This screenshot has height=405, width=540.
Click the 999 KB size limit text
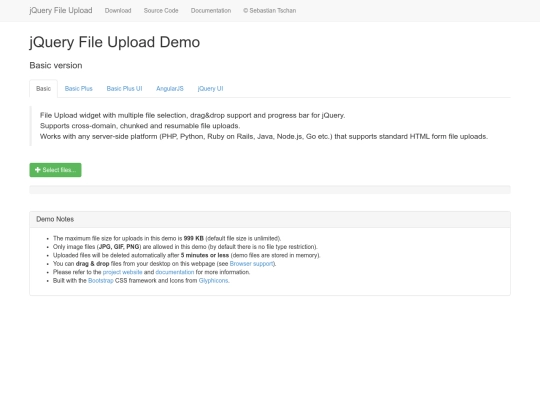194,238
